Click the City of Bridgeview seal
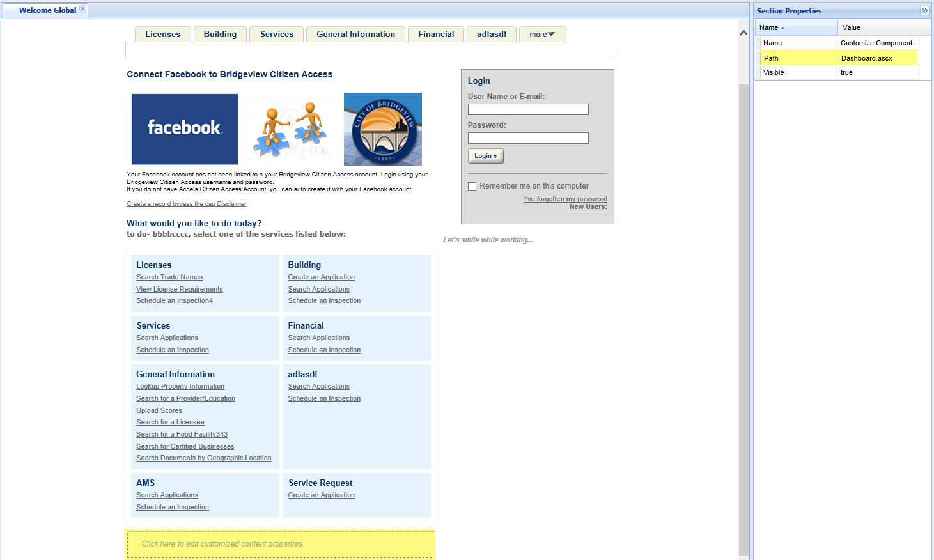 pos(382,129)
